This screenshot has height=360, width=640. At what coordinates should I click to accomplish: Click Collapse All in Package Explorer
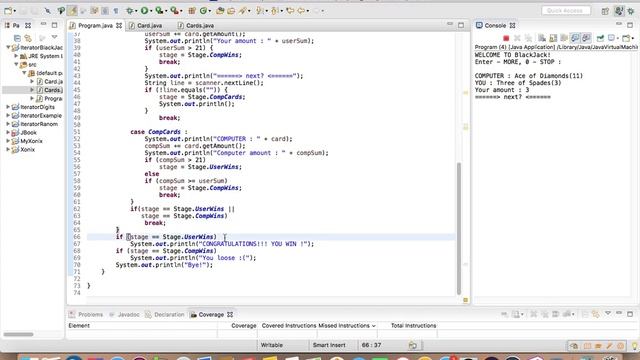[17, 38]
